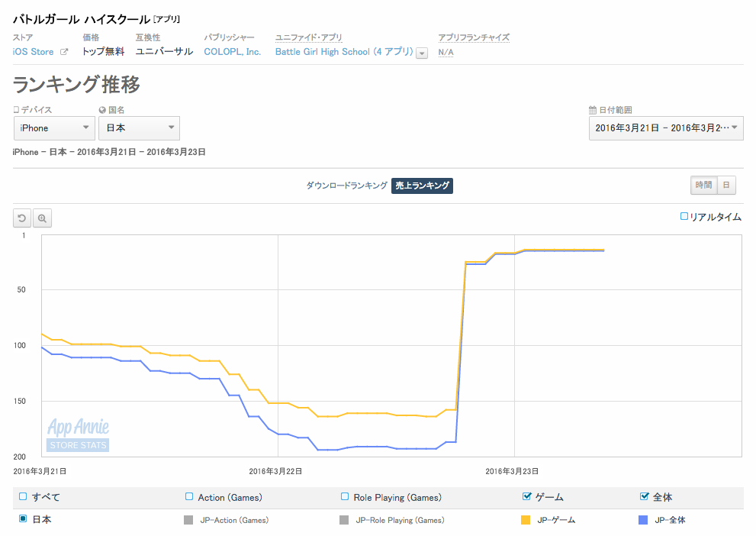
Task: Click the JP-Role Playing (Games) legend label
Action: (401, 520)
